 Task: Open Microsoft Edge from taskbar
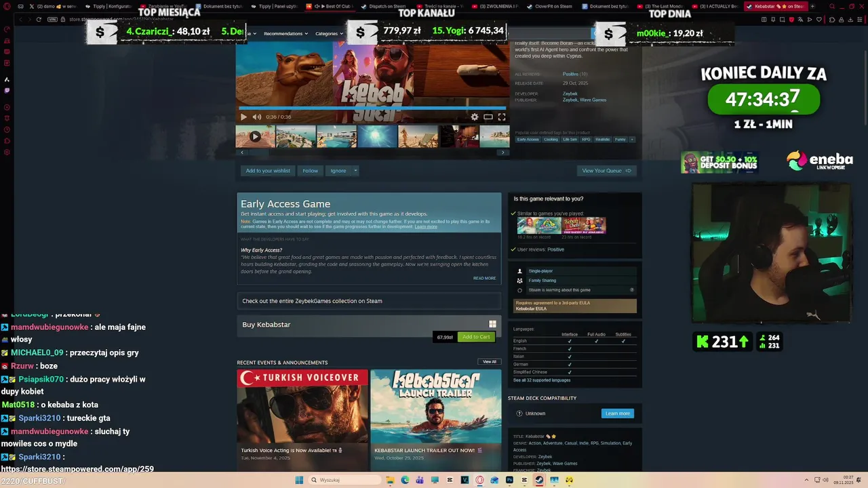[405, 480]
